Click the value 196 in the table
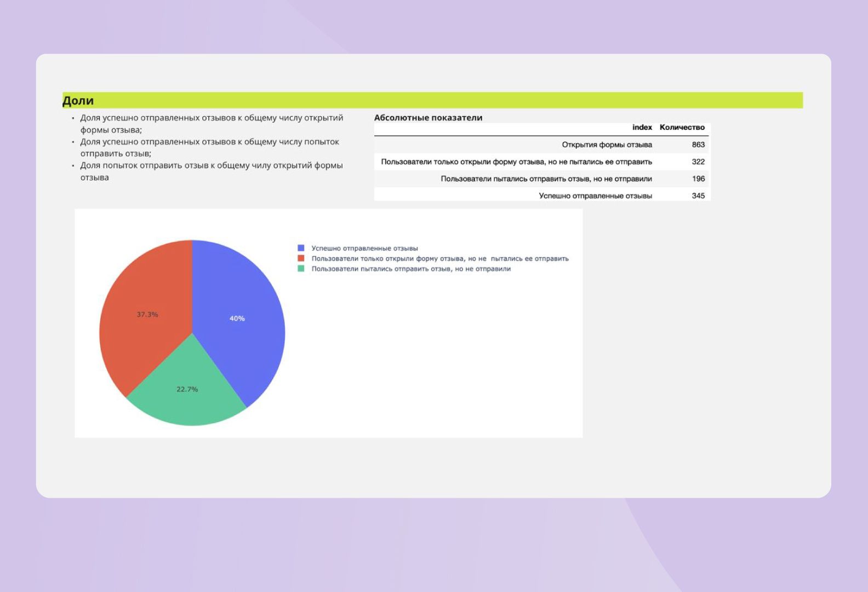The height and width of the screenshot is (592, 868). click(x=698, y=179)
